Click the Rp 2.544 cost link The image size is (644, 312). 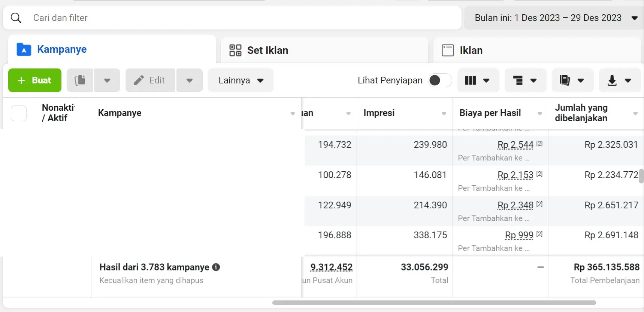click(515, 145)
